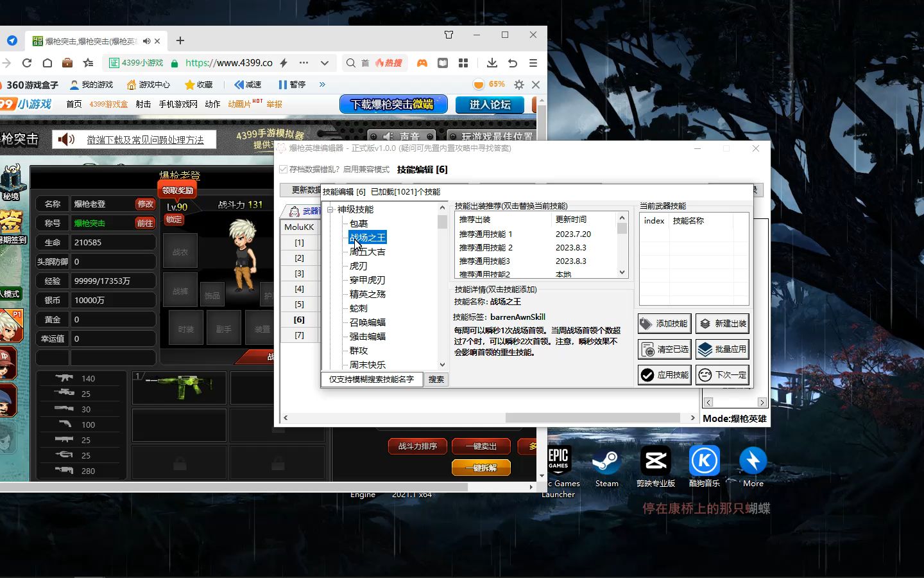Select weapon slot row [4]
Image resolution: width=924 pixels, height=578 pixels.
tap(300, 289)
